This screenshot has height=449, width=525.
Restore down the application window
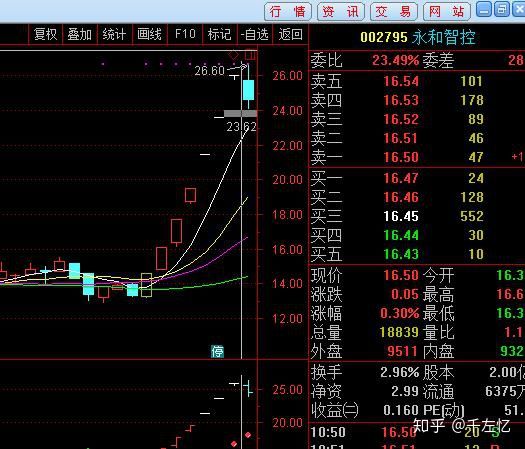502,9
